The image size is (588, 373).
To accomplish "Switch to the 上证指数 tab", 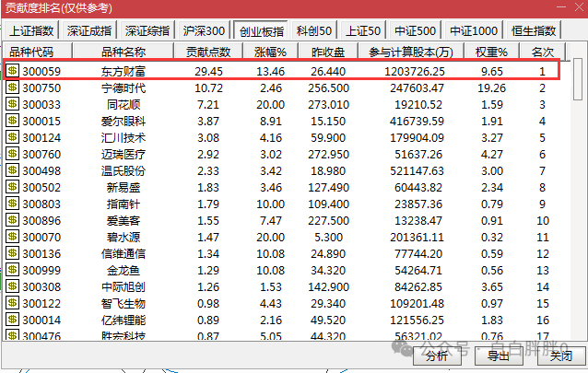I will click(x=31, y=30).
